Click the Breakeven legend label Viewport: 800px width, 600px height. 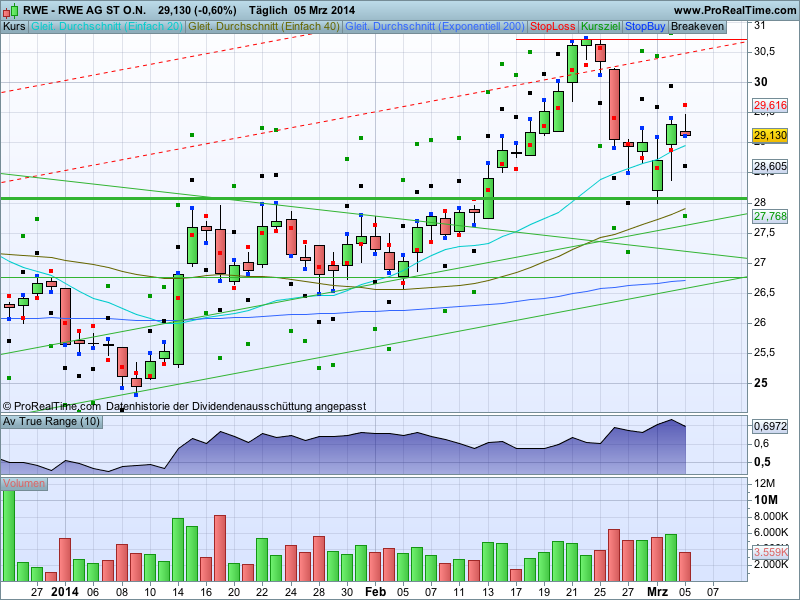point(697,27)
